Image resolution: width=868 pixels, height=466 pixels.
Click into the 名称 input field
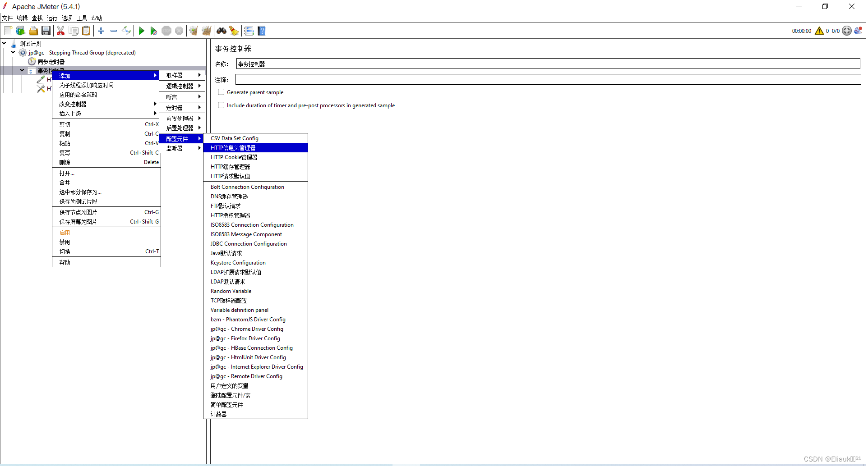click(x=548, y=64)
